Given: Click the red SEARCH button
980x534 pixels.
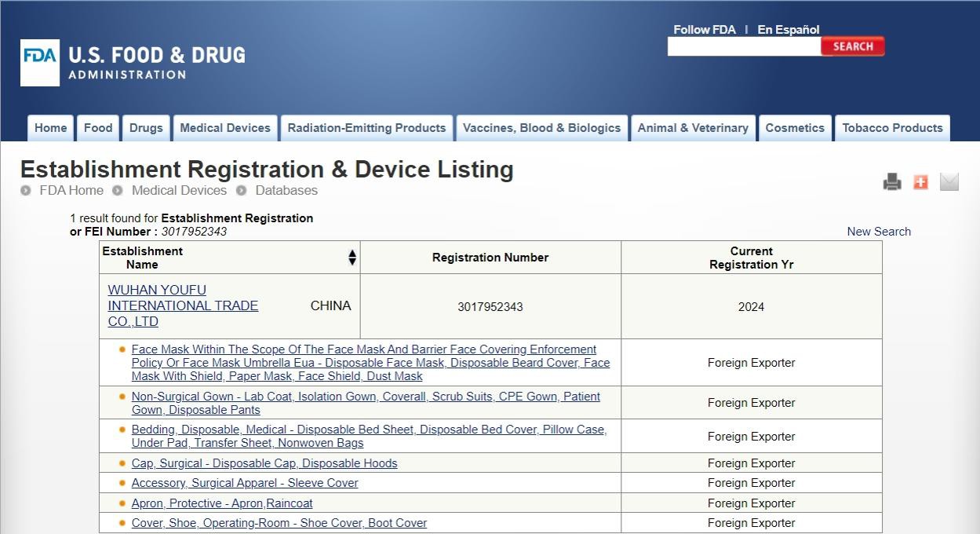Looking at the screenshot, I should tap(852, 46).
